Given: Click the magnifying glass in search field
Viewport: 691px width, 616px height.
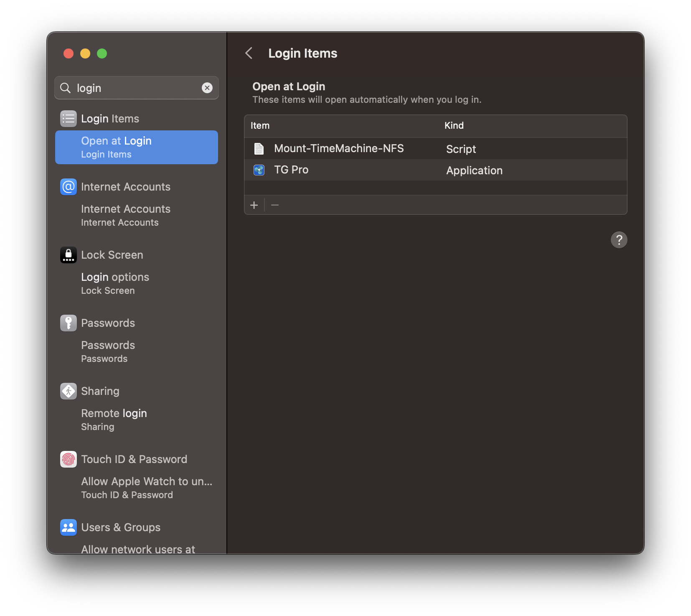Looking at the screenshot, I should click(x=65, y=88).
